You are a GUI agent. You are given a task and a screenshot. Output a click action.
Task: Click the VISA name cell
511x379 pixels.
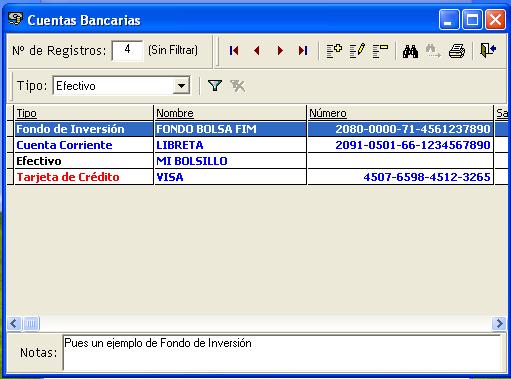click(230, 177)
